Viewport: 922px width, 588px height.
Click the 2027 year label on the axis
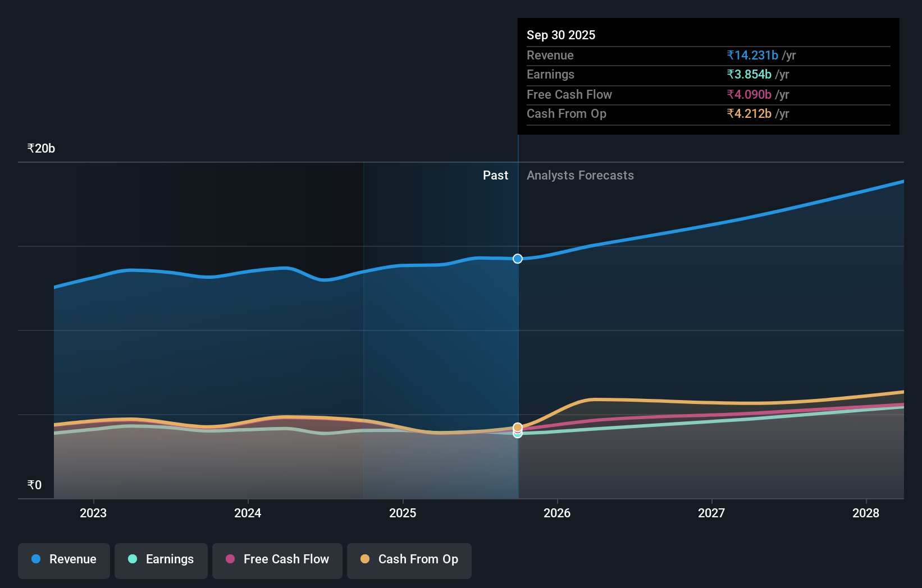pyautogui.click(x=711, y=513)
